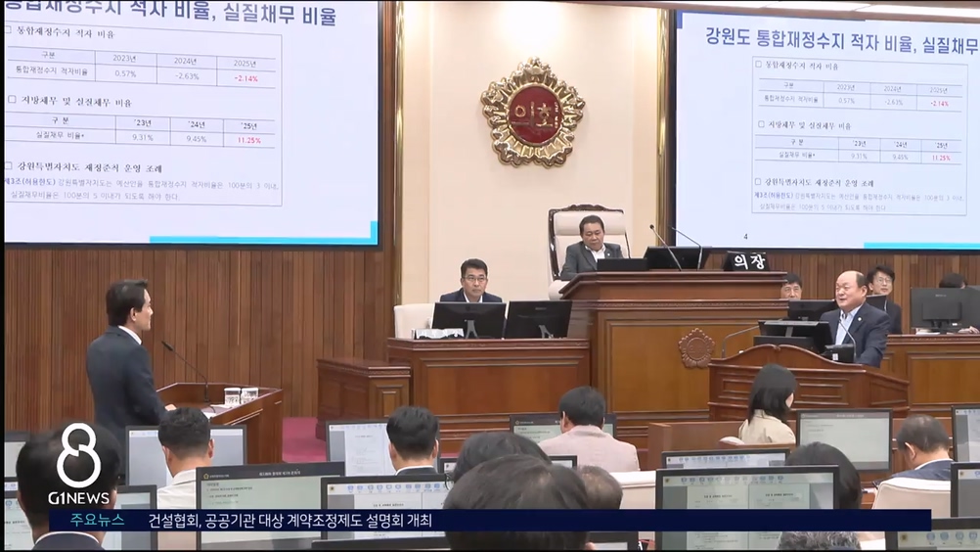Click the 통합재정수지 적자 비율 checkbox bullet on left screen
This screenshot has height=552, width=980.
pos(11,31)
